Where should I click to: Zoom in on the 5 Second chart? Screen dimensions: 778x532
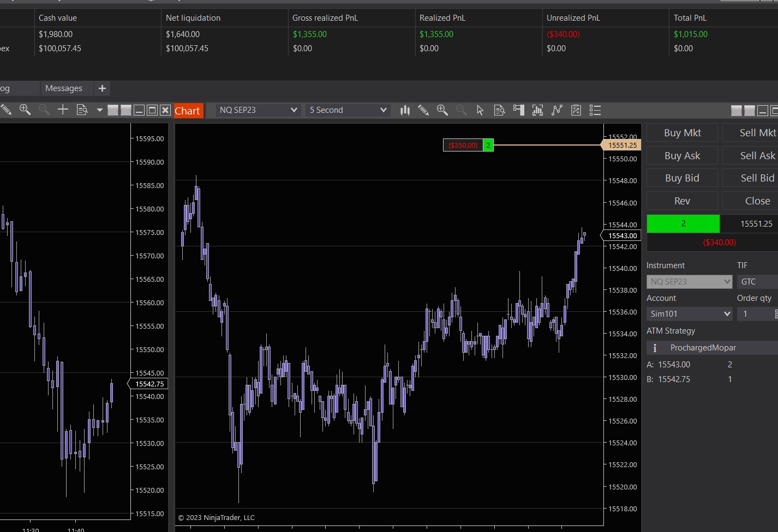tap(442, 110)
